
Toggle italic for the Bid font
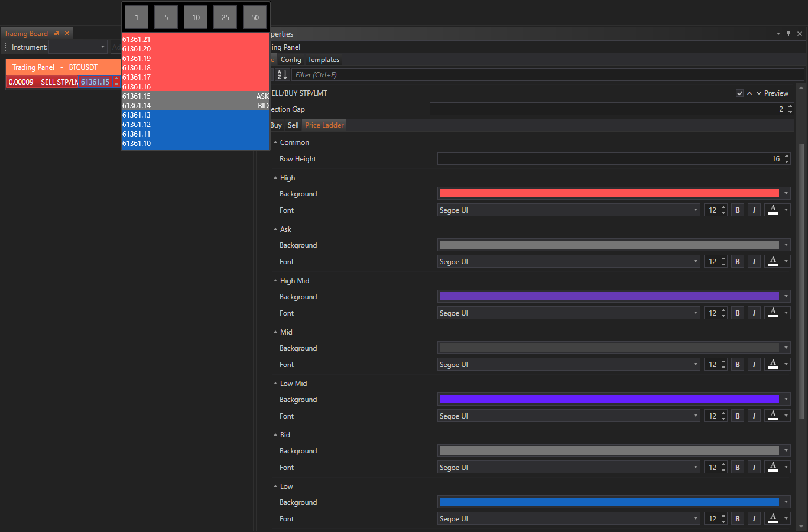pyautogui.click(x=754, y=468)
